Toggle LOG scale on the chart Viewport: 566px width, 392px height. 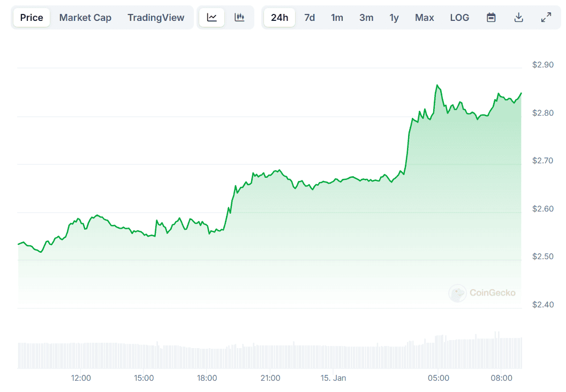click(459, 18)
